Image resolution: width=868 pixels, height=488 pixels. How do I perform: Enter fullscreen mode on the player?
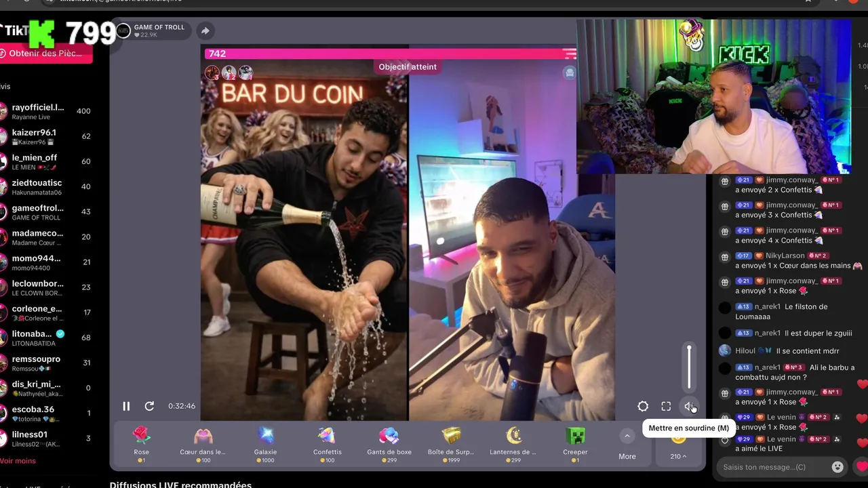[666, 406]
